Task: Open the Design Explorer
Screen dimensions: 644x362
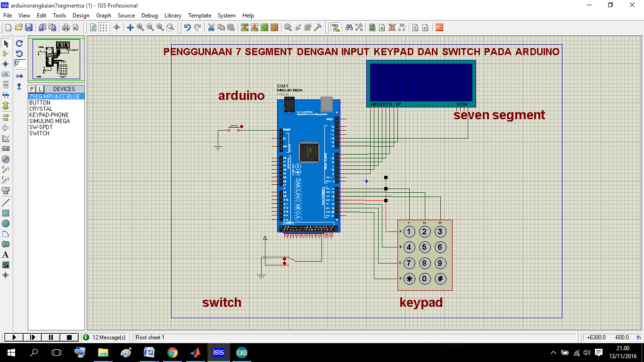Action: 372,27
